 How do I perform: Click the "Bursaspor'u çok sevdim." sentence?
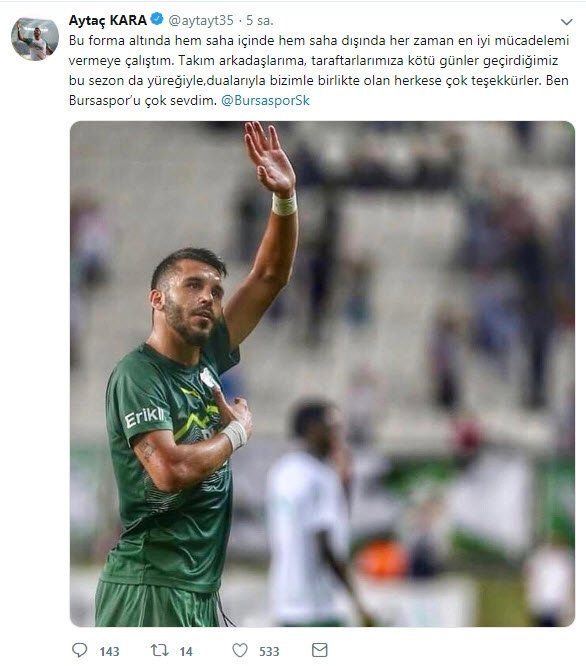[x=143, y=101]
